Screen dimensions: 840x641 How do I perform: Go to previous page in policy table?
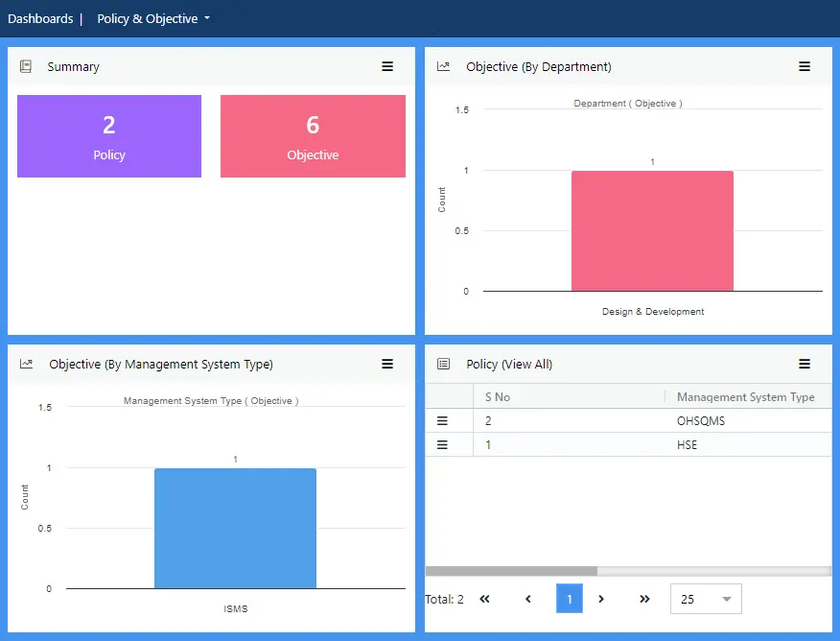point(528,599)
